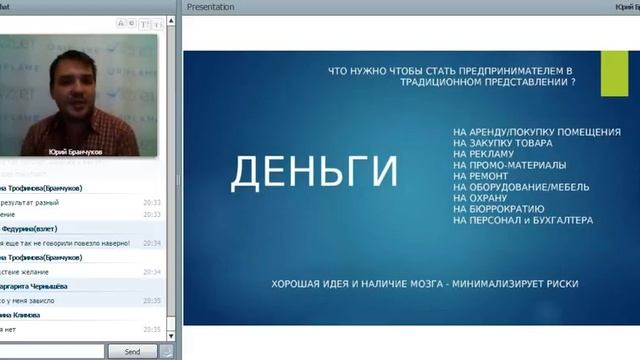Viewport: 640px width, 360px height.
Task: Click the slide line 'НА БЮРРОКРАТИЮ'
Action: (499, 209)
